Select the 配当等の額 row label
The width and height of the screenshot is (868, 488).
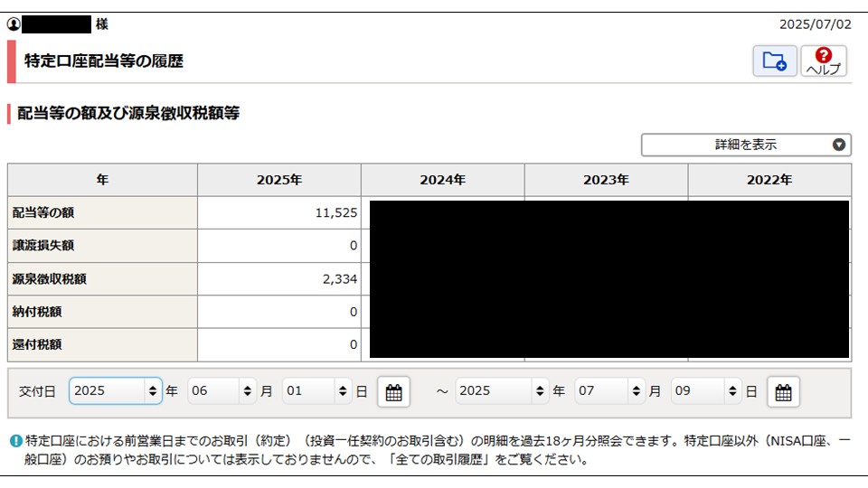[102, 212]
